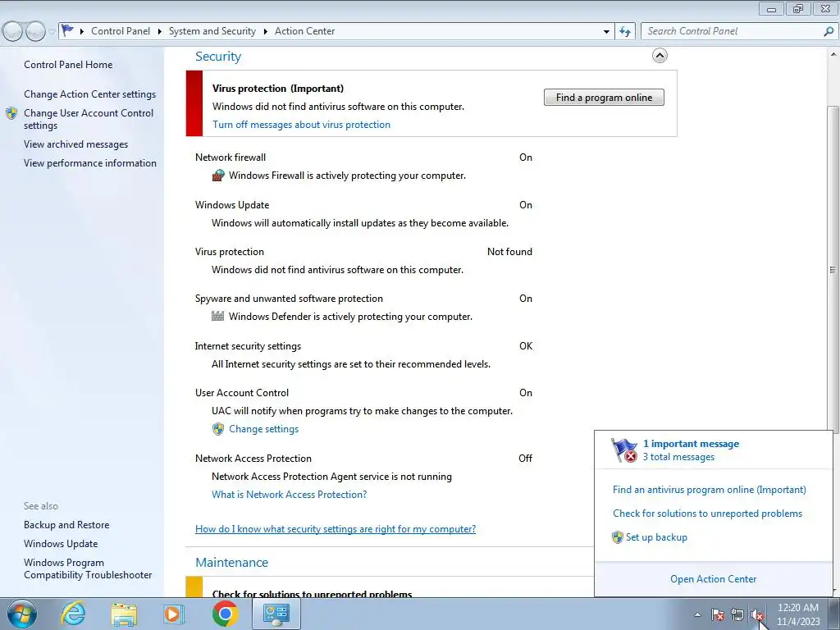Launch Google Chrome from taskbar
This screenshot has width=840, height=630.
pos(225,614)
